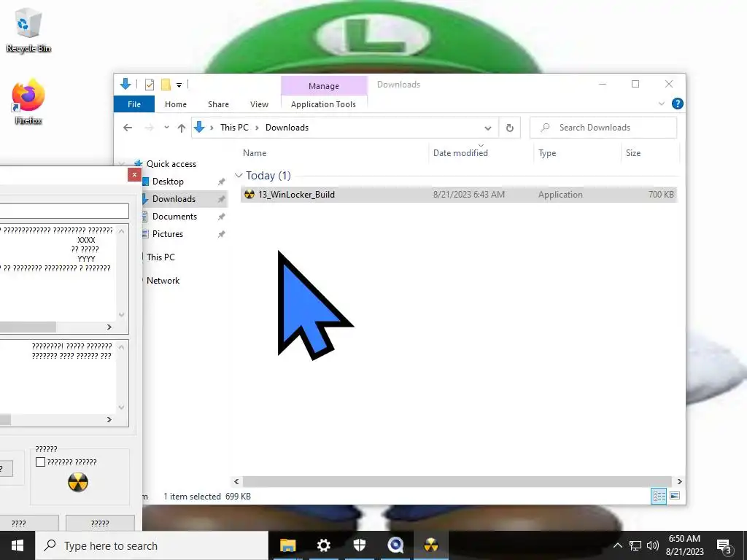
Task: Open the root breadcrumb chevron in the address bar
Action: tap(212, 128)
